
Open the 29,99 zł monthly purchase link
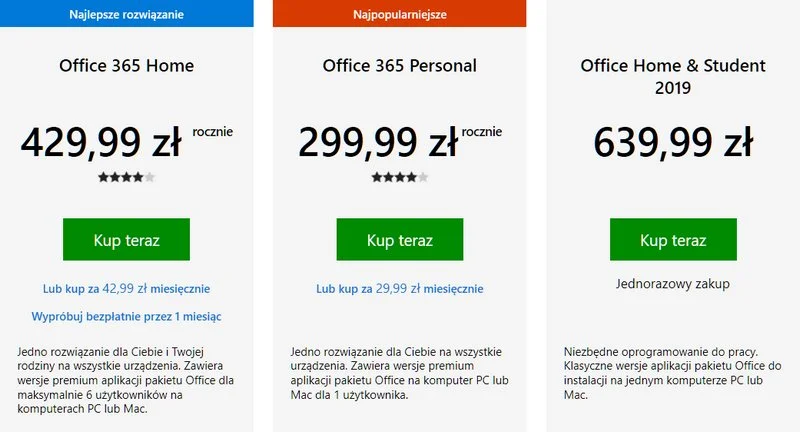pyautogui.click(x=399, y=288)
